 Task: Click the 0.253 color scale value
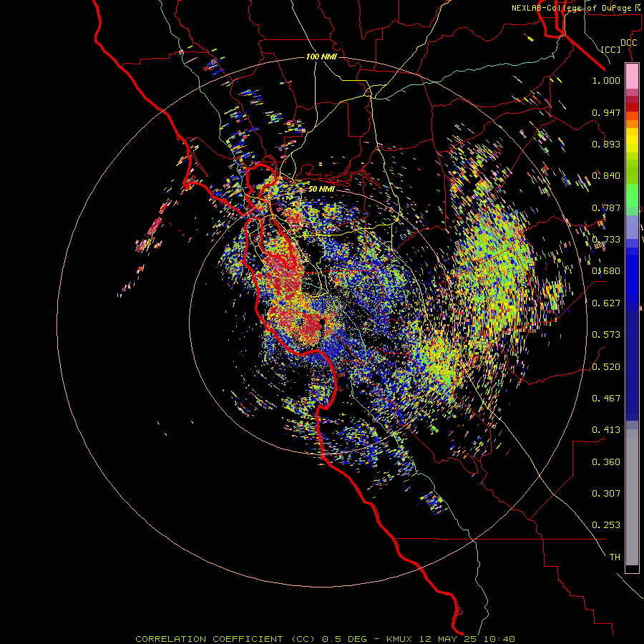(606, 525)
